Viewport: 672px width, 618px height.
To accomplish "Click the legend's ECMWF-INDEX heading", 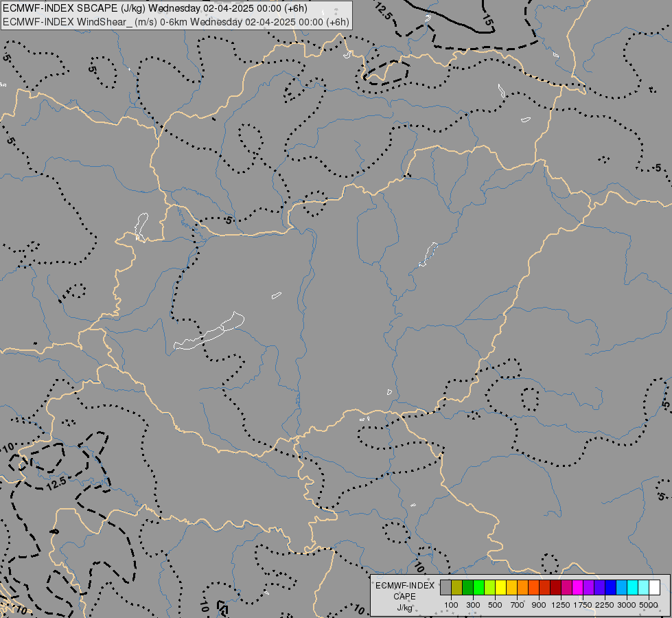I will [404, 586].
